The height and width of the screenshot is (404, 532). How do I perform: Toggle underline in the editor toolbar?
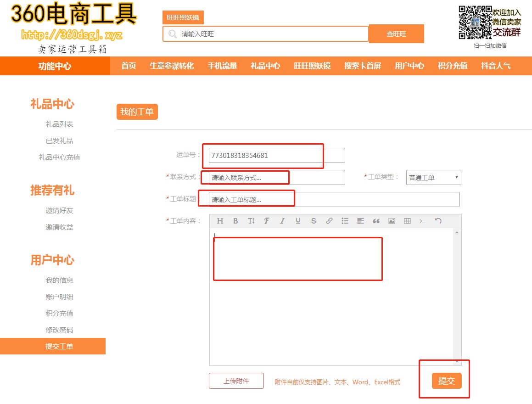(298, 221)
